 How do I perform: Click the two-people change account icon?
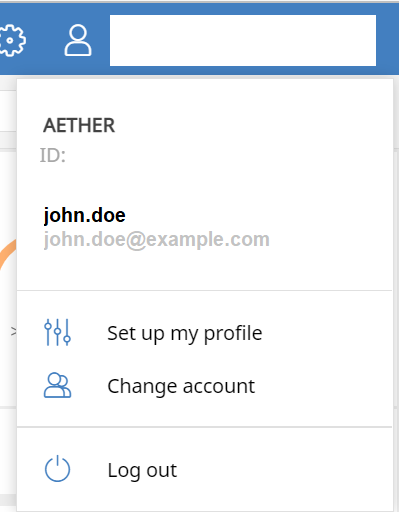click(x=57, y=385)
